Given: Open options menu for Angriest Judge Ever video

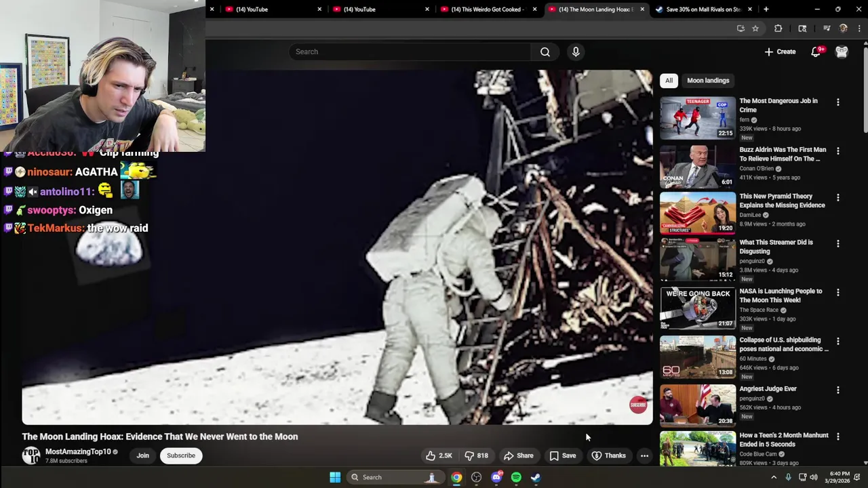Looking at the screenshot, I should (837, 390).
